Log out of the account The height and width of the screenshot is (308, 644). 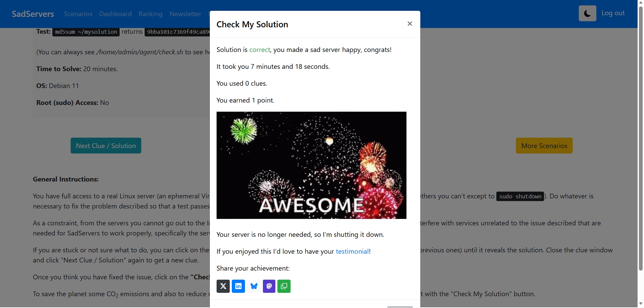coord(613,13)
